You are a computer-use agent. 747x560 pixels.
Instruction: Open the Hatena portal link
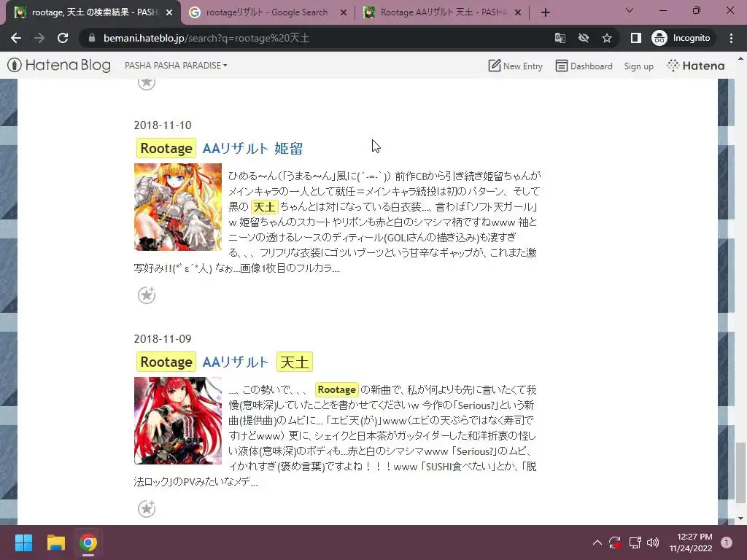tap(695, 66)
